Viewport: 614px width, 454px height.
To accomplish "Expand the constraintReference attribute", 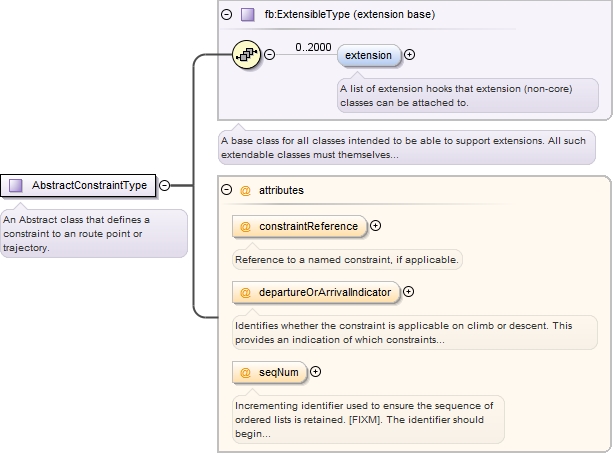I will point(376,226).
